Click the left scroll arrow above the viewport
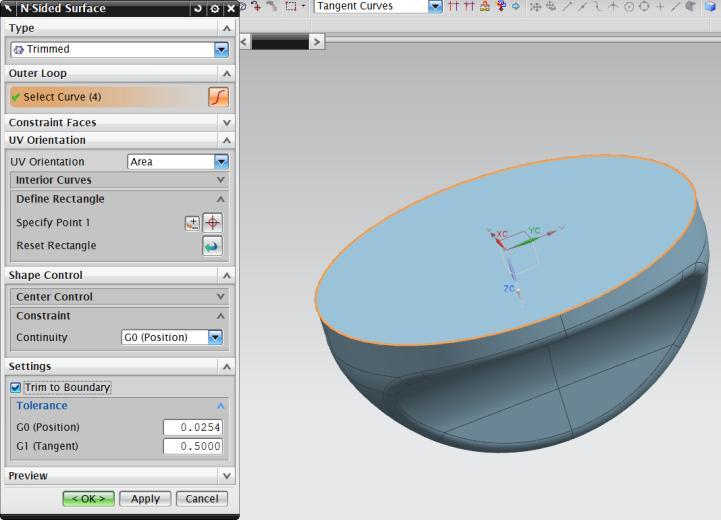The height and width of the screenshot is (520, 721). pyautogui.click(x=245, y=42)
